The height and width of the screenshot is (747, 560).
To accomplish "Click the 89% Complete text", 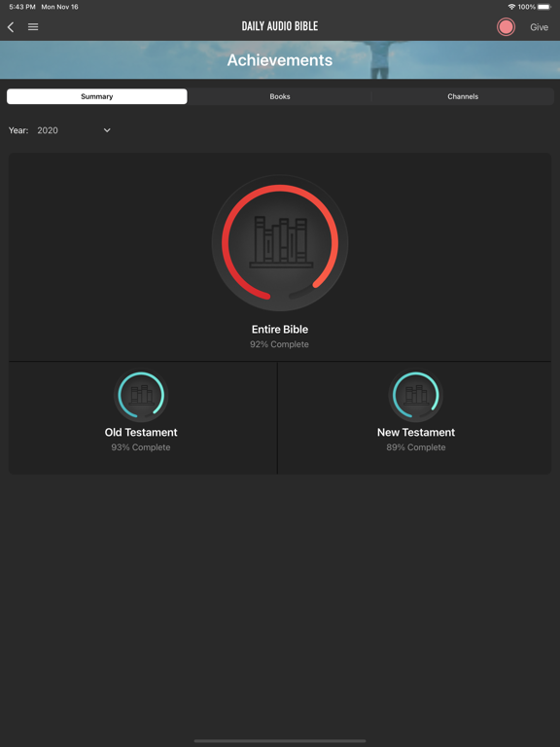I will (x=416, y=446).
